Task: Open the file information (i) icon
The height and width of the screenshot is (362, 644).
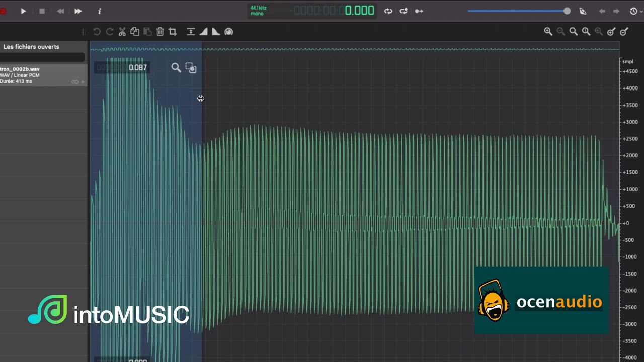Action: [99, 11]
